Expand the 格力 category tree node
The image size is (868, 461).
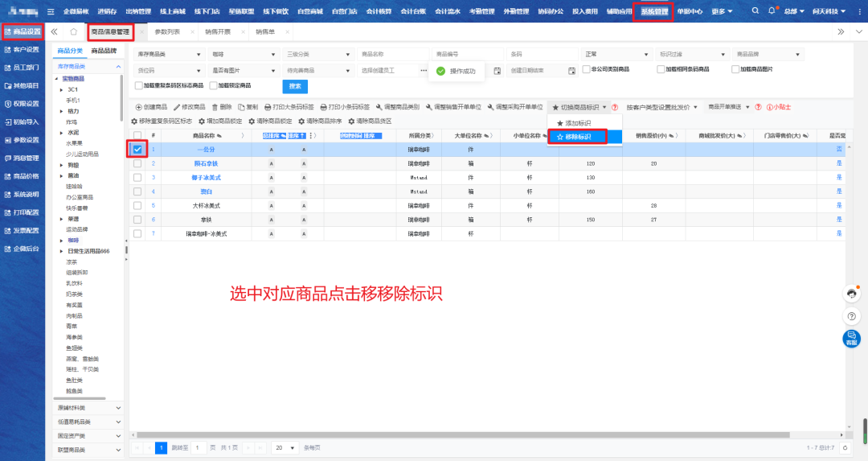(x=62, y=110)
